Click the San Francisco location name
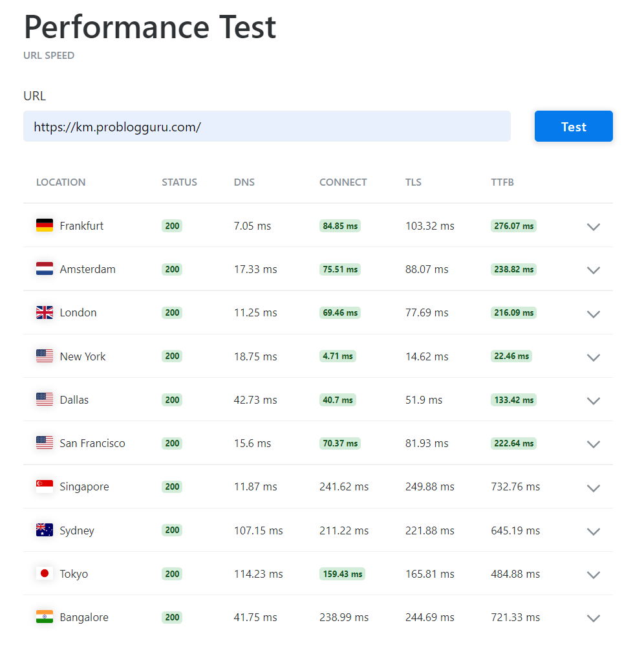Viewport: 644px width, 656px height. pyautogui.click(x=92, y=443)
